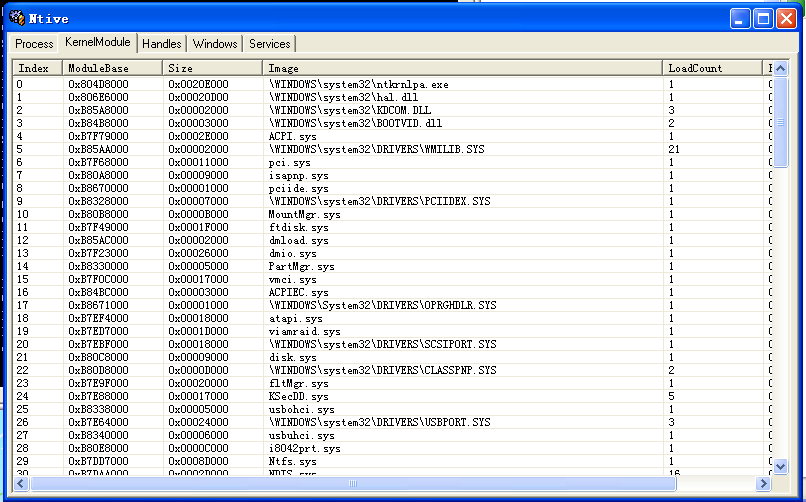Image resolution: width=806 pixels, height=502 pixels.
Task: Maximize the Ntive window
Action: tap(763, 19)
